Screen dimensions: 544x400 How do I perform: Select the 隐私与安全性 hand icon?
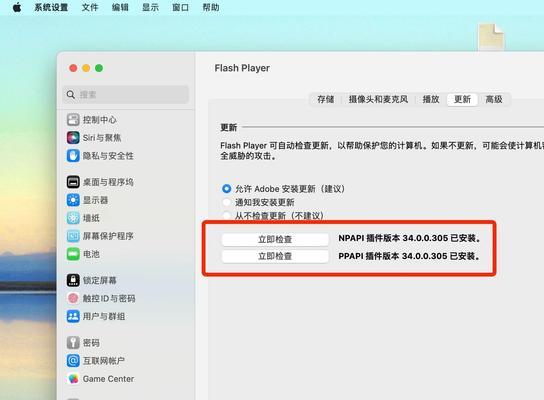[x=73, y=156]
